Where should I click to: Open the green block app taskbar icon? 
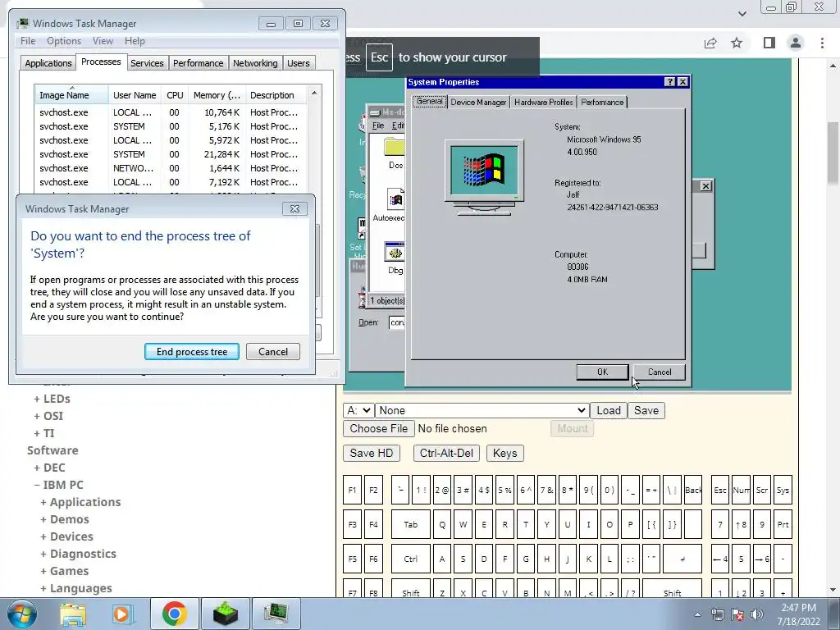coord(225,614)
